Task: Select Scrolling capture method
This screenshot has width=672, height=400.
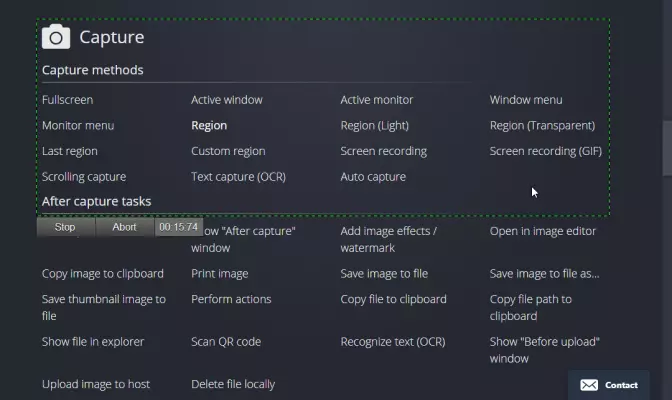Action: click(84, 177)
